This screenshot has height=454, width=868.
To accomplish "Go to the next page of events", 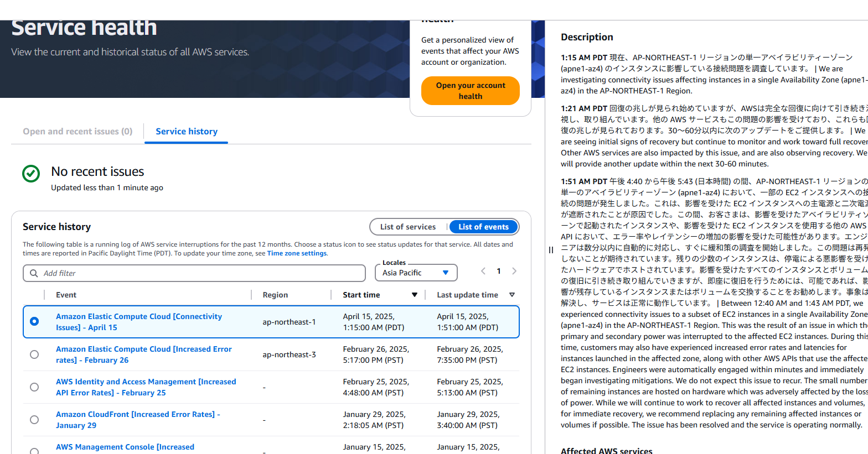I will pyautogui.click(x=514, y=271).
